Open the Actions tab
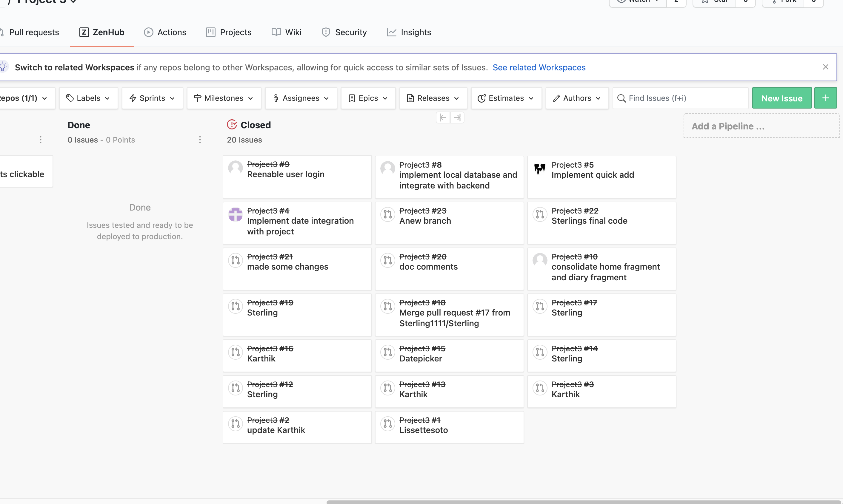 click(165, 32)
